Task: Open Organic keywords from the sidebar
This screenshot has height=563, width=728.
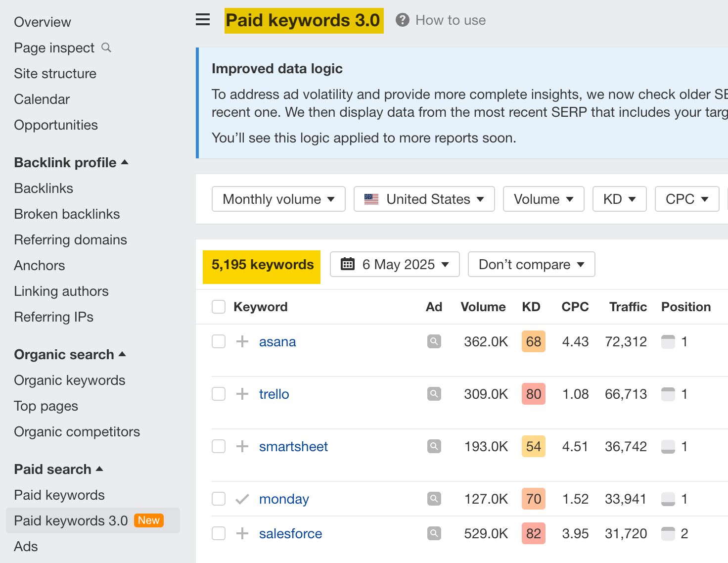Action: point(69,380)
